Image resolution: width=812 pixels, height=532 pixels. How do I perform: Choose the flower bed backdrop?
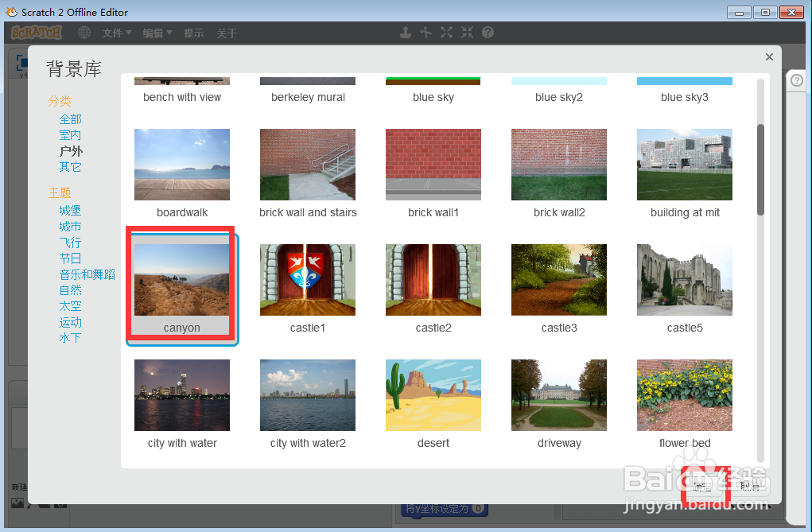coord(685,404)
